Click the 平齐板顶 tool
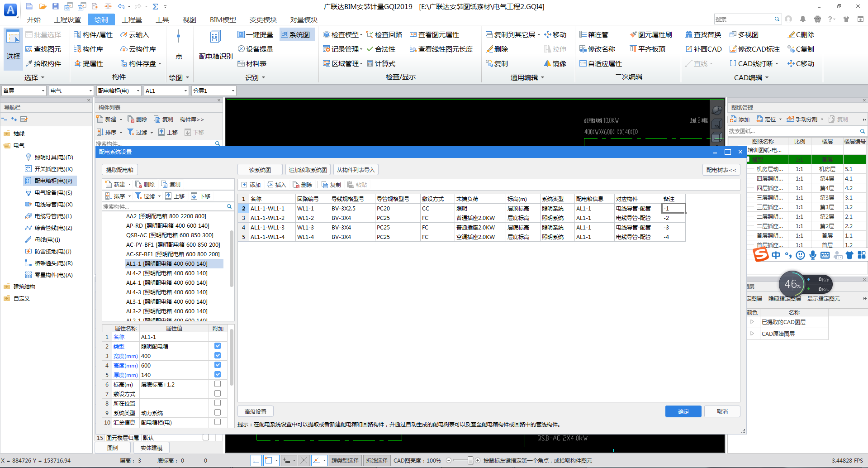Screen dimensions: 868x468 point(647,49)
